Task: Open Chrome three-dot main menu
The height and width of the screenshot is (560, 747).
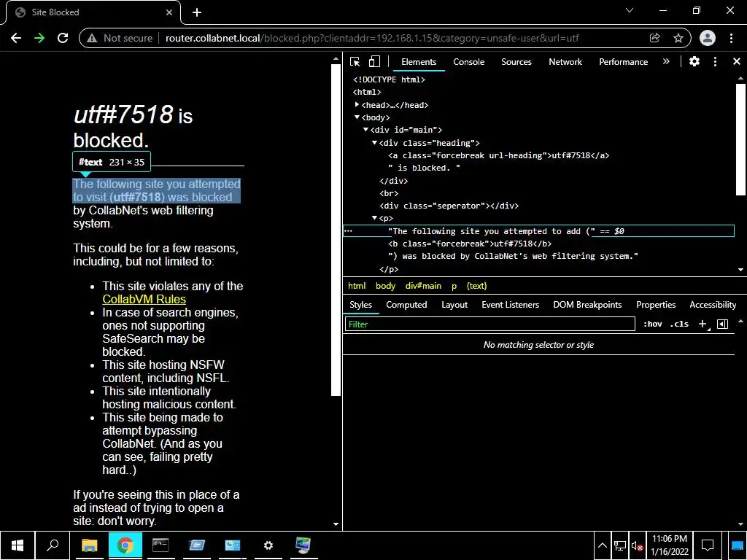Action: coord(731,38)
